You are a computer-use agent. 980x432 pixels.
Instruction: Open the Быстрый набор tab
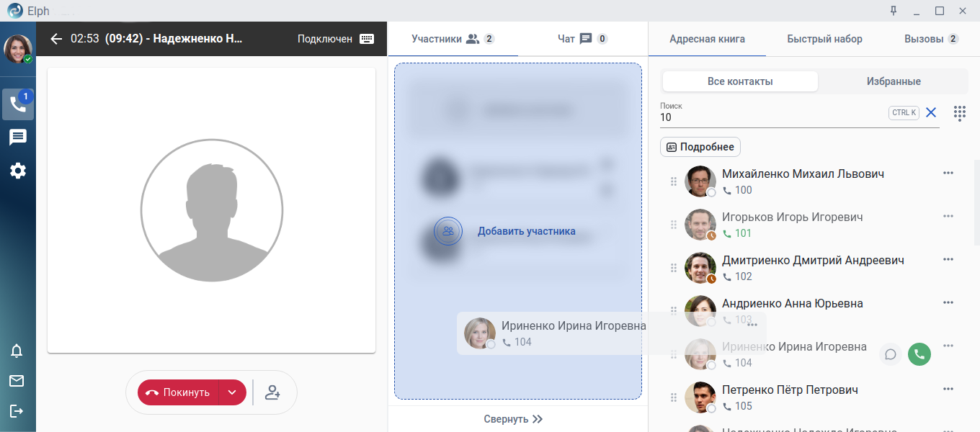coord(824,39)
